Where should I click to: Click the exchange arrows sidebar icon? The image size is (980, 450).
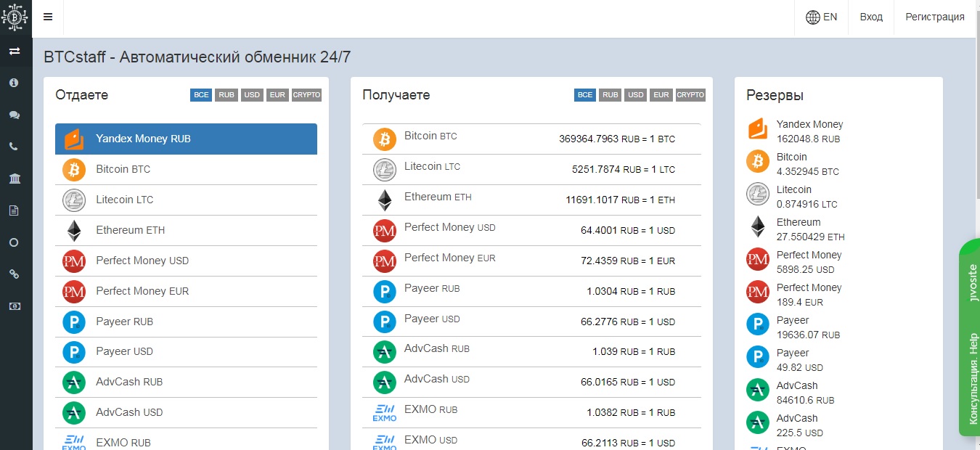(x=14, y=52)
